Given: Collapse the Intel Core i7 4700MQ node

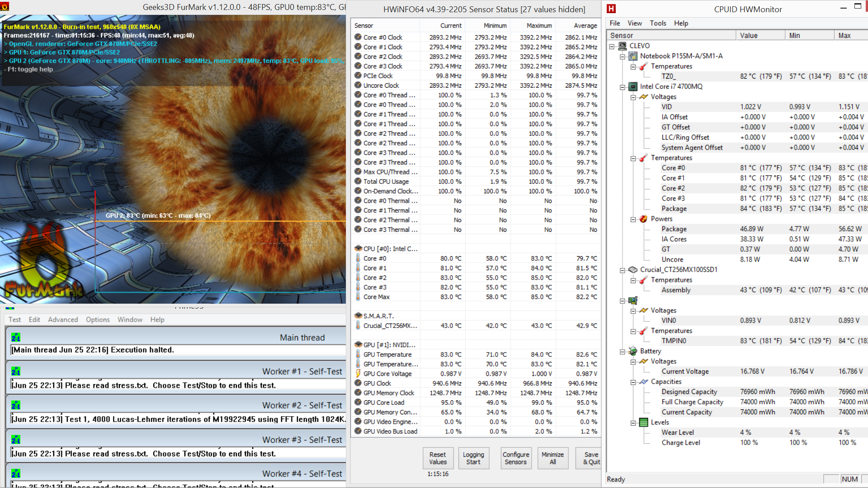Looking at the screenshot, I should 623,87.
